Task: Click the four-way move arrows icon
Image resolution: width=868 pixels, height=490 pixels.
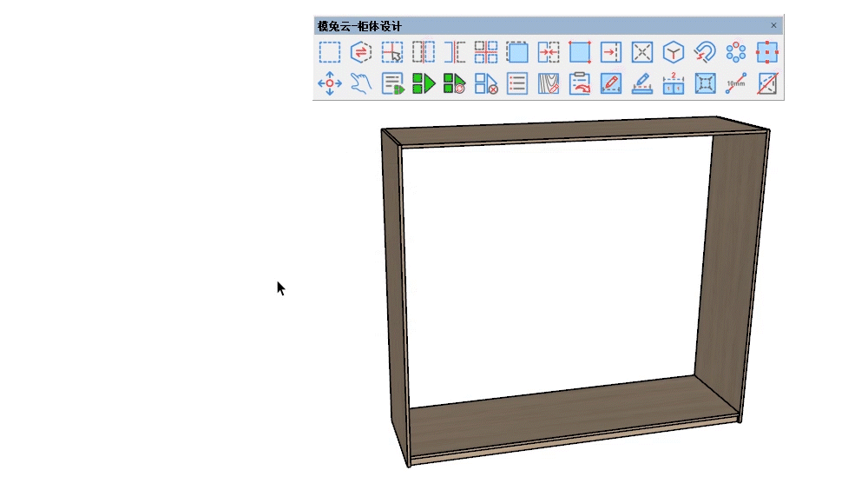Action: [330, 84]
